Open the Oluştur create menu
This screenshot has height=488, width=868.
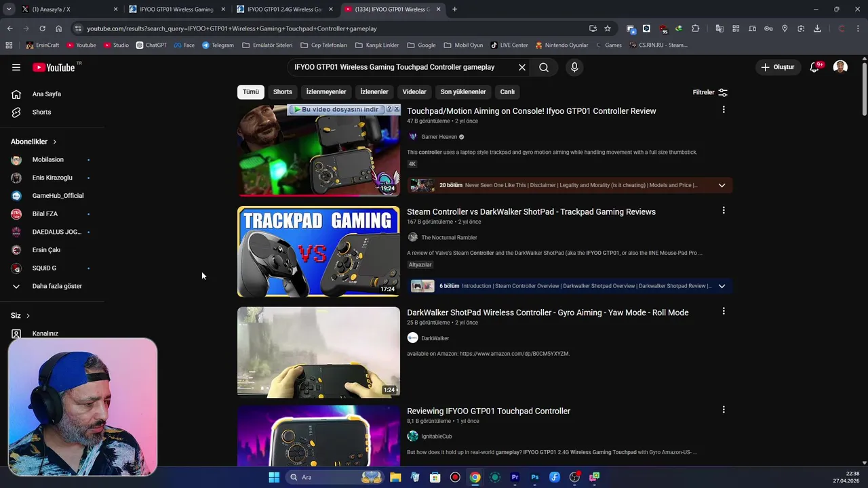tap(777, 67)
